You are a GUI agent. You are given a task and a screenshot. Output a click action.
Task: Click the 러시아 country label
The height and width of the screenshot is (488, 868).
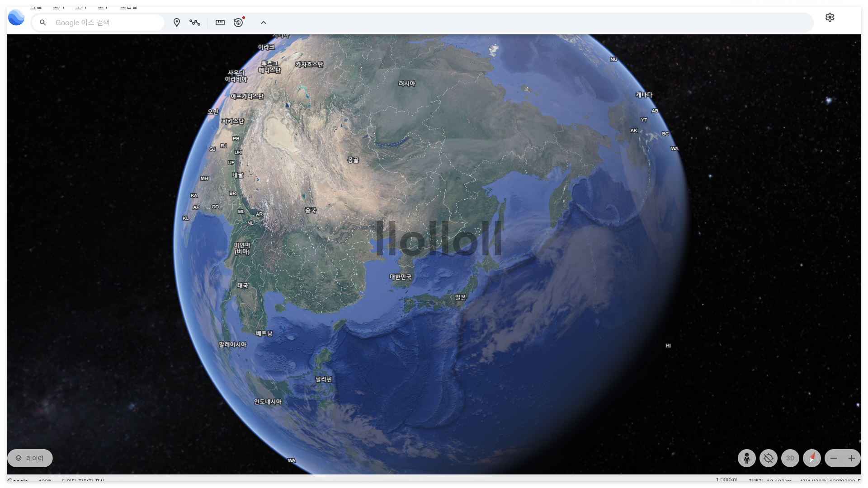click(406, 84)
